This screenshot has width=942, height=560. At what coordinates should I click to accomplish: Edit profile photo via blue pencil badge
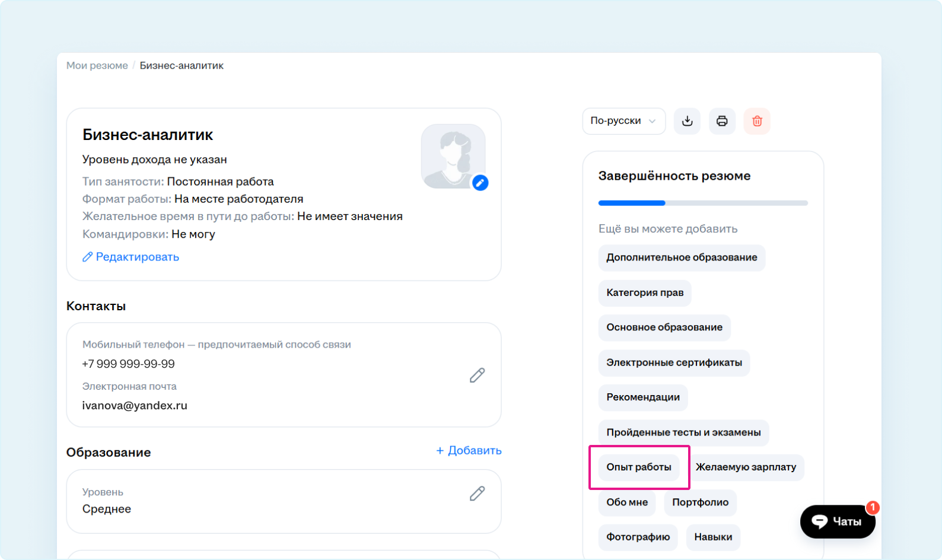point(480,183)
